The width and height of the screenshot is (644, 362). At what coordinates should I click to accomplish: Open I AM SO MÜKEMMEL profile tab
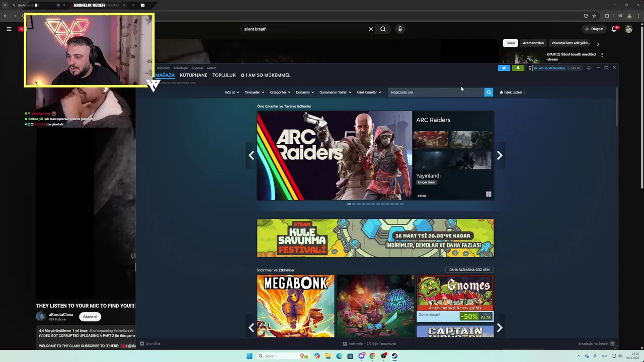coord(266,75)
